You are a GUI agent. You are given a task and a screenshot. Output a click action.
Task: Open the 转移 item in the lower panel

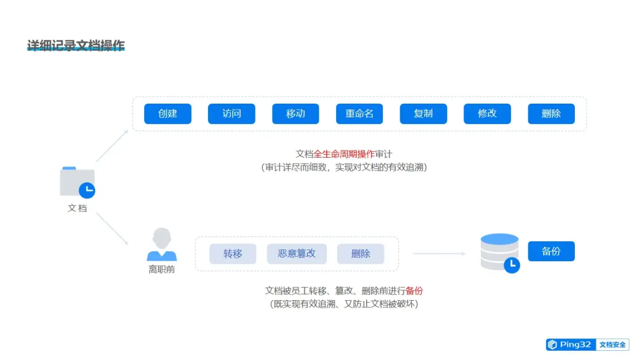(x=233, y=254)
